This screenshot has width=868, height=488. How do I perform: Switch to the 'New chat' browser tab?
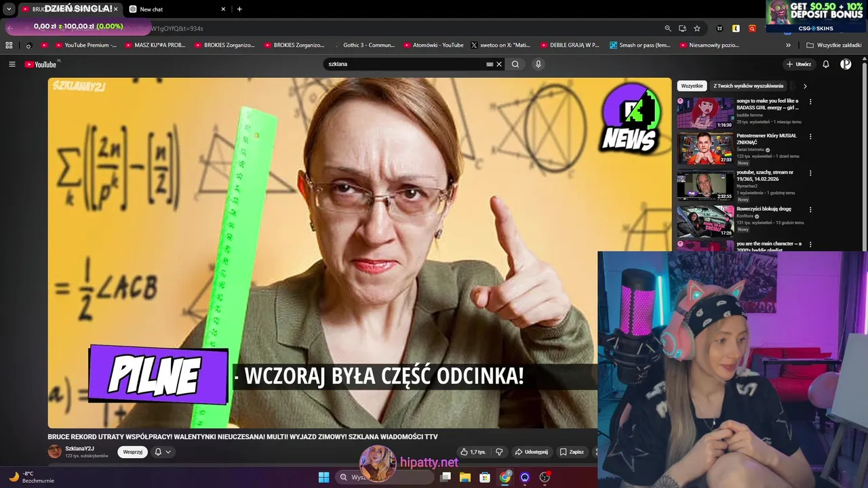pyautogui.click(x=176, y=9)
